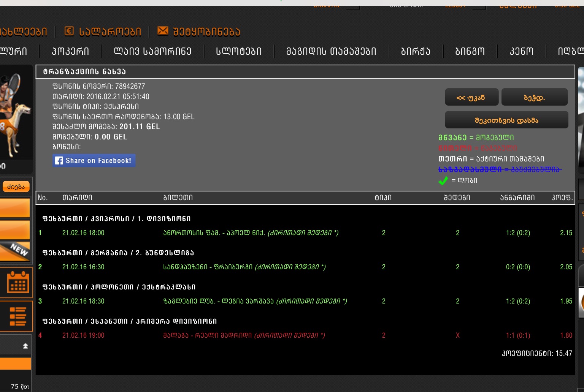Screen dimensions: 584x392
Task: Open the list view icon in left sidebar
Action: (17, 316)
